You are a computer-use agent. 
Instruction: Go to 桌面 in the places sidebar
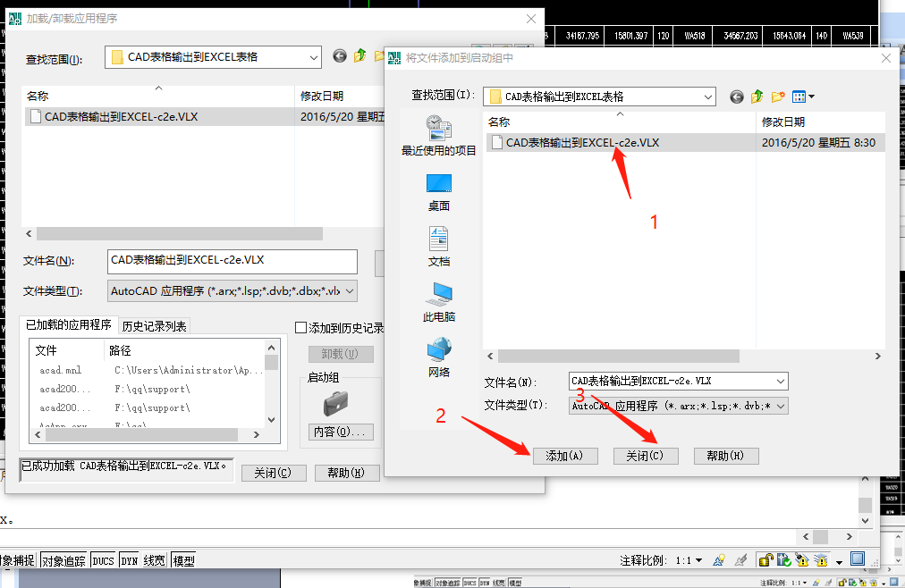439,192
